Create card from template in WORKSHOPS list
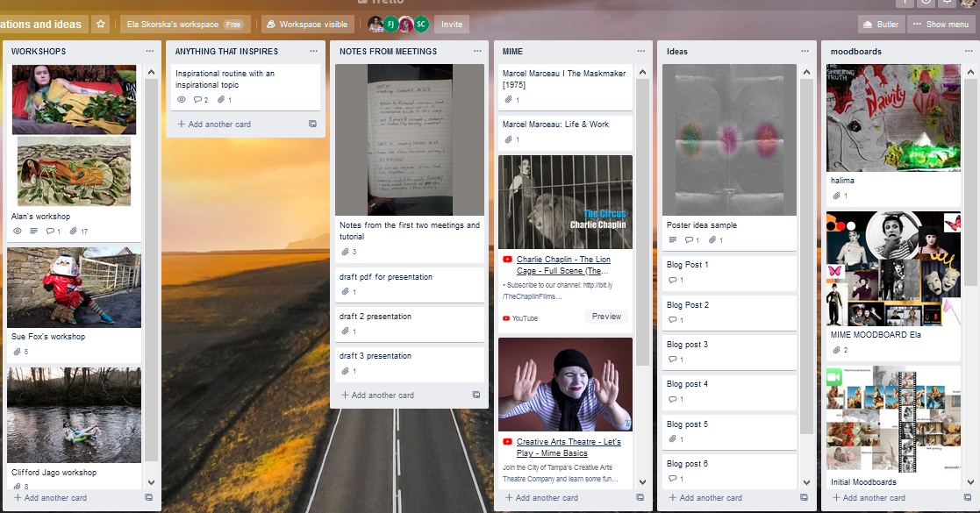The height and width of the screenshot is (513, 980). point(148,497)
